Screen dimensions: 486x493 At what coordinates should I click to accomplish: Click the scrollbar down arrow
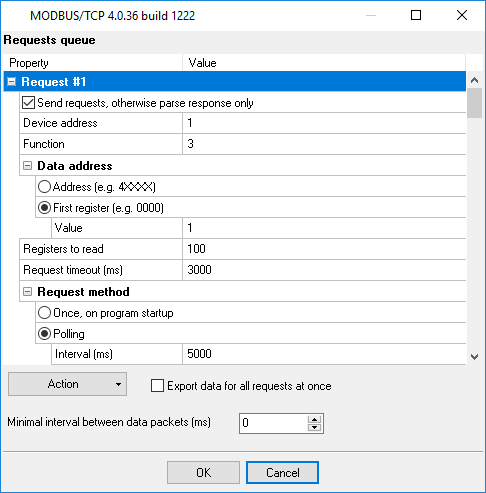(x=474, y=357)
